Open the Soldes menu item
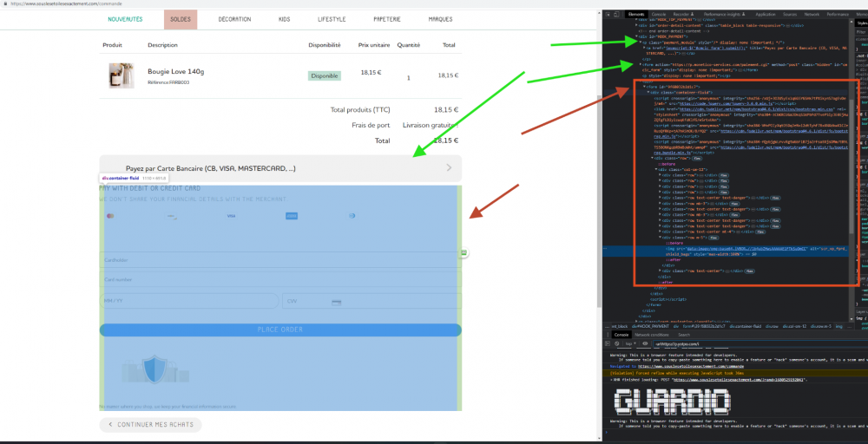868x444 pixels. pos(181,19)
